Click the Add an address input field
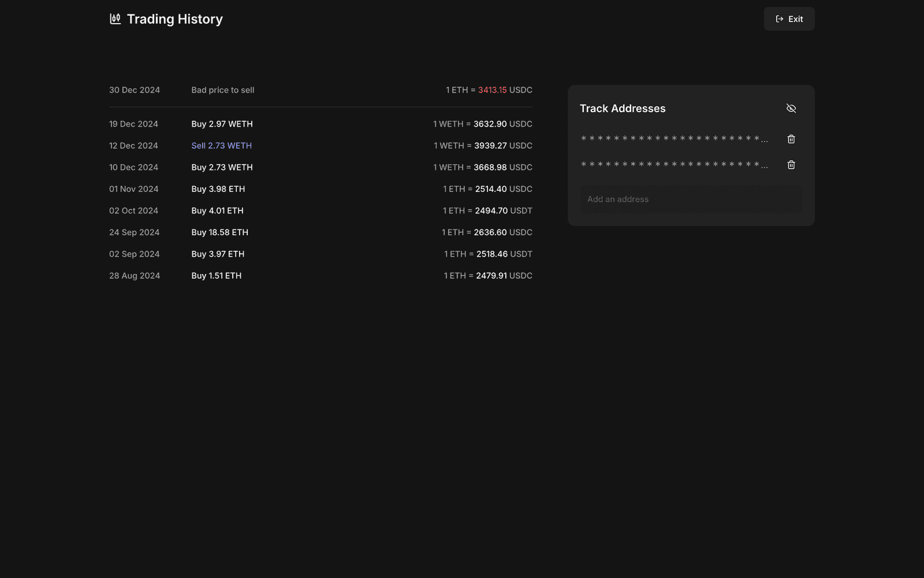 click(691, 199)
